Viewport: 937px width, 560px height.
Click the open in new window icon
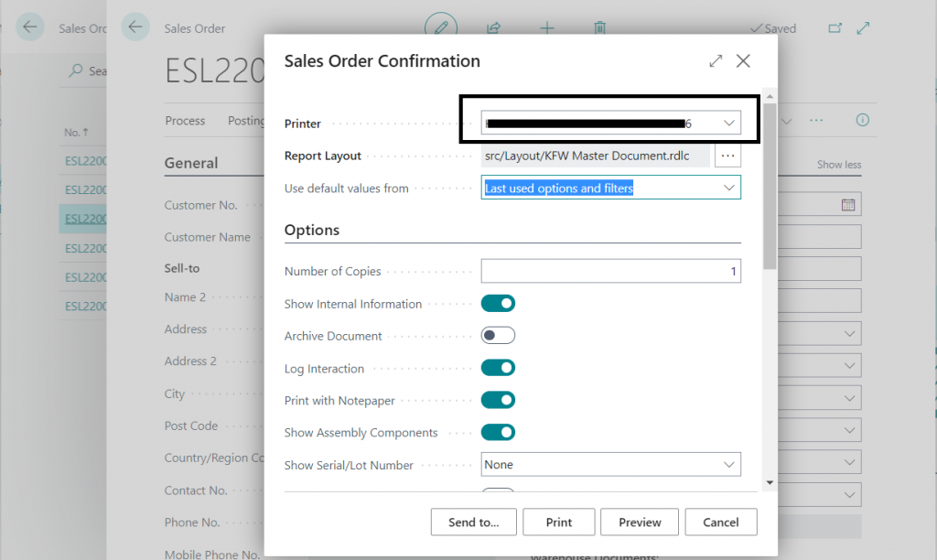pos(835,28)
